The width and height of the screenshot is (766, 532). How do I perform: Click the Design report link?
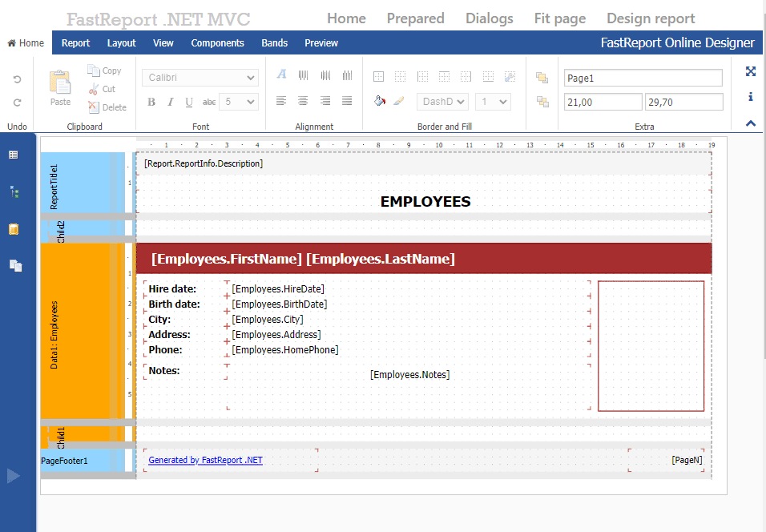[651, 18]
